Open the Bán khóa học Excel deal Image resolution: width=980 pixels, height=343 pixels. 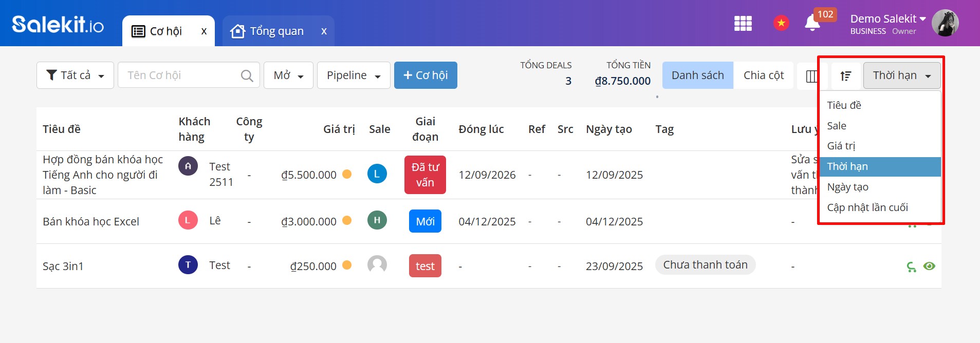point(91,221)
